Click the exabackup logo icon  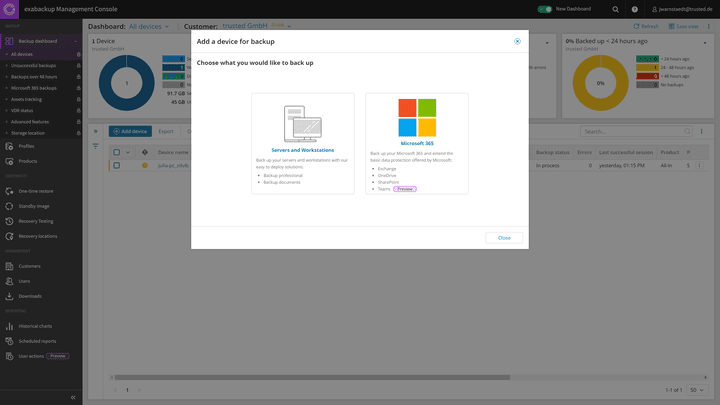(9, 9)
